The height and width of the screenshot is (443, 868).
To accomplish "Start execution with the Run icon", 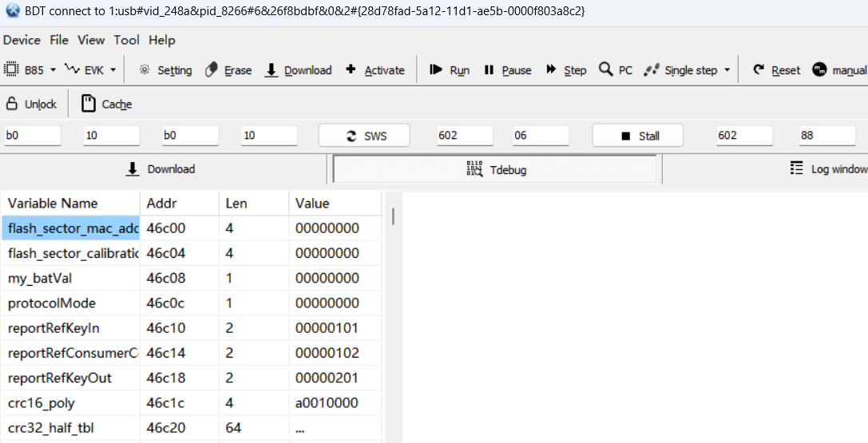I will click(436, 69).
